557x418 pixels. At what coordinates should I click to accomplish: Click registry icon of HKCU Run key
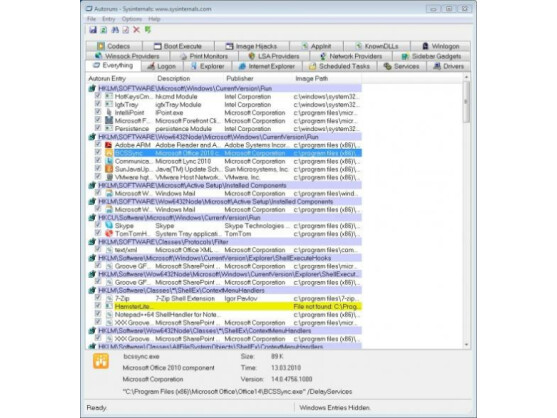92,217
